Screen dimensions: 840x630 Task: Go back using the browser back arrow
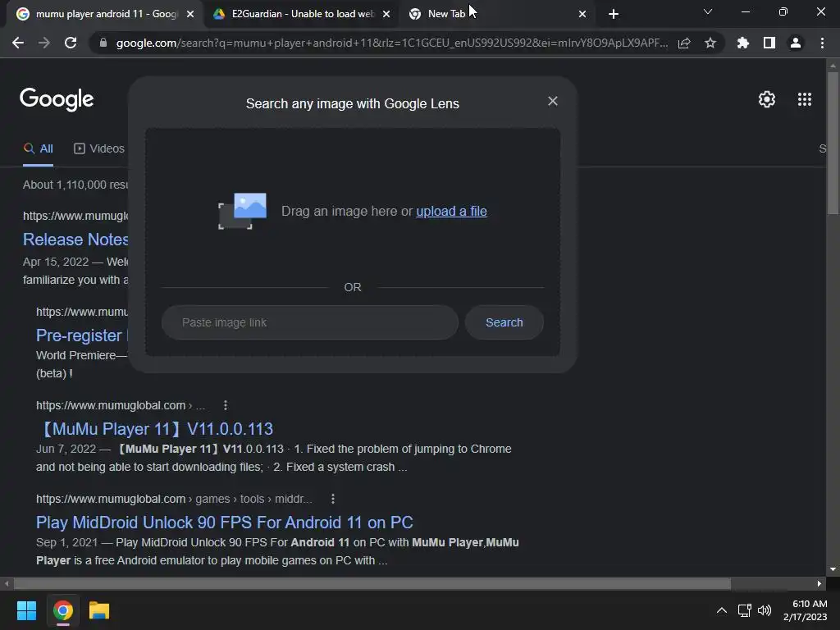(x=18, y=43)
